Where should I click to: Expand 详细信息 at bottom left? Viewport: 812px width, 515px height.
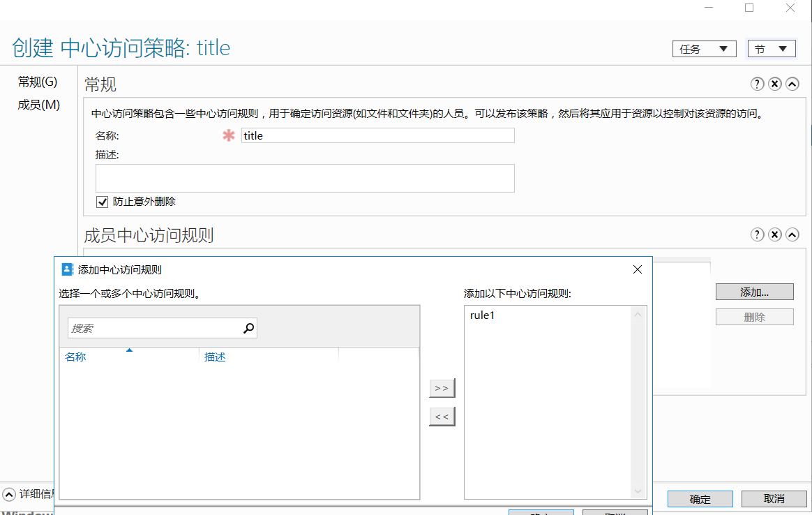[x=9, y=494]
